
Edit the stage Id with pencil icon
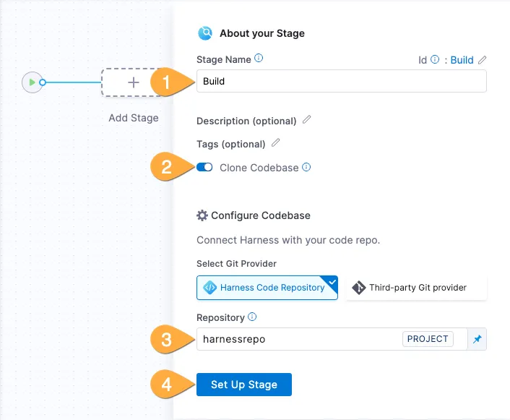coord(483,60)
